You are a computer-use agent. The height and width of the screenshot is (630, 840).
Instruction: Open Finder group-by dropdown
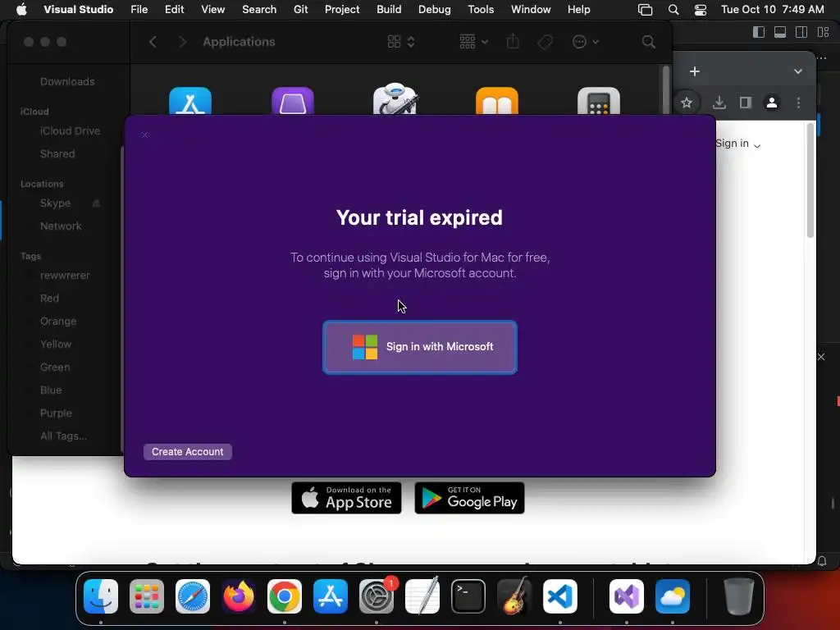coord(473,42)
